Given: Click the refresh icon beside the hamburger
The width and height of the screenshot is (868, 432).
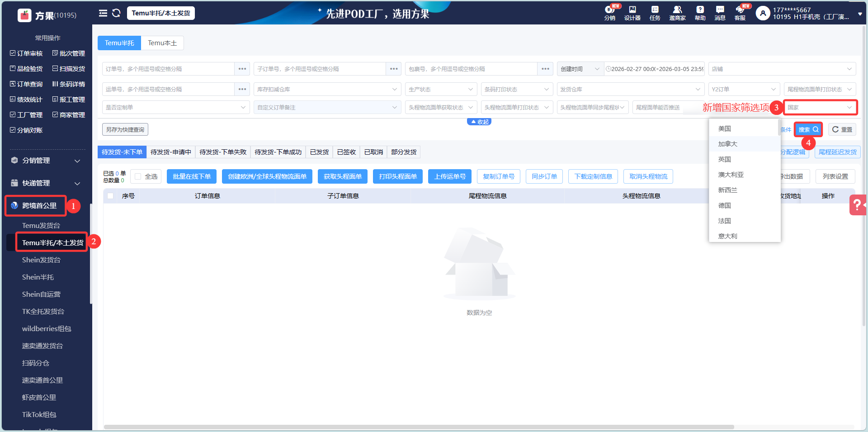Looking at the screenshot, I should point(116,13).
